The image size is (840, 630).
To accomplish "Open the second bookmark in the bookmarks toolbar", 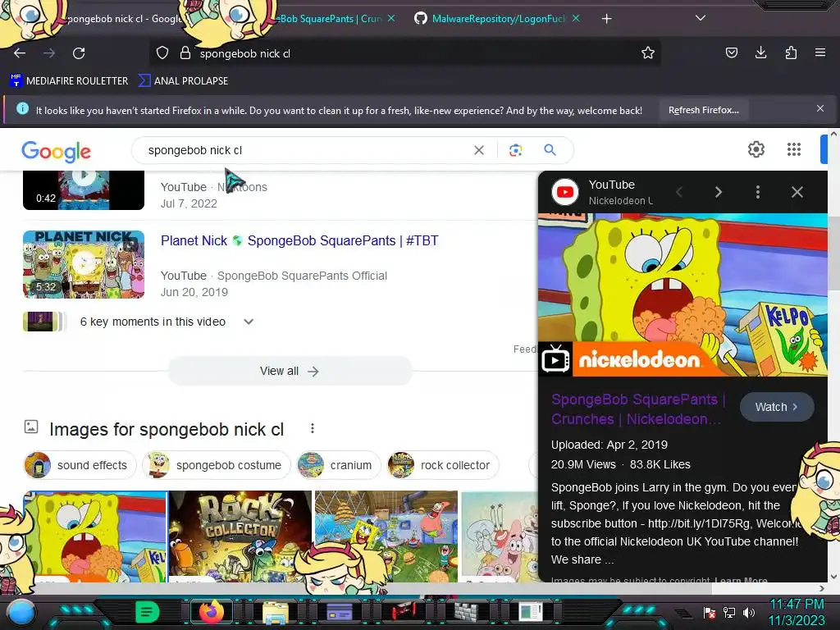I will click(x=183, y=81).
